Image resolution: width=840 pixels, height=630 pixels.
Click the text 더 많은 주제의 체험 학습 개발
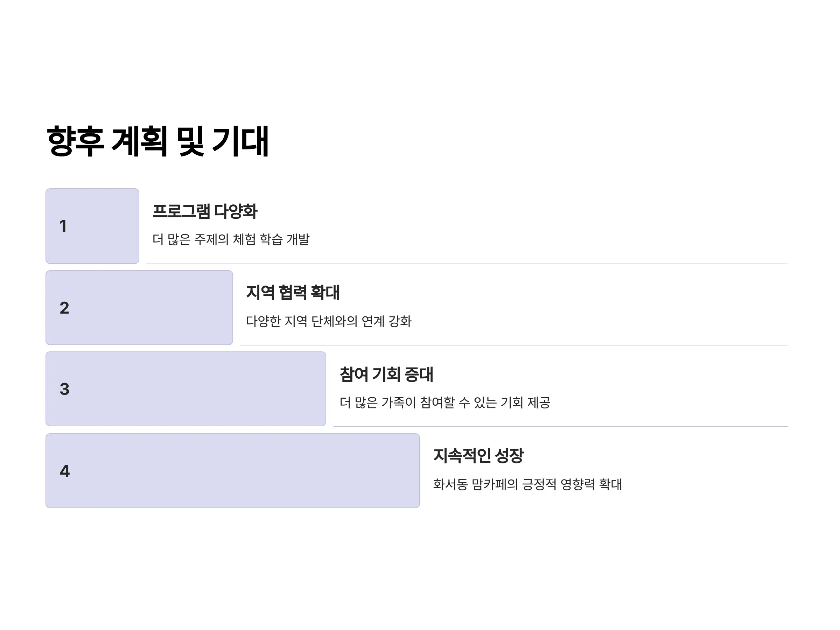[231, 239]
